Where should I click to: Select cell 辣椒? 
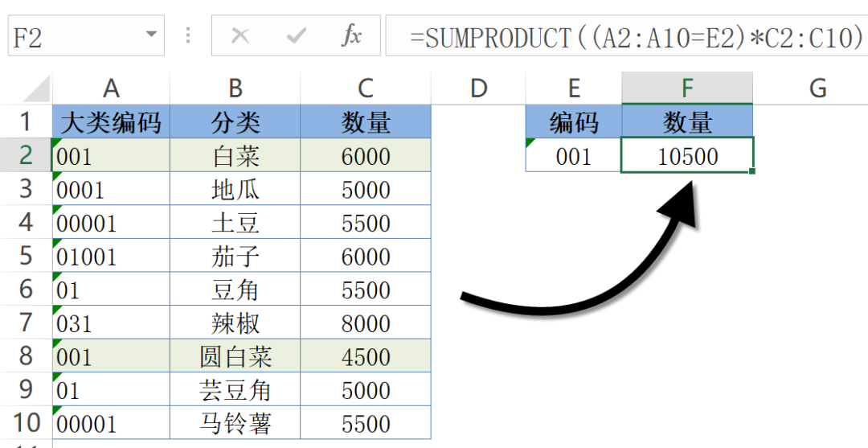235,323
